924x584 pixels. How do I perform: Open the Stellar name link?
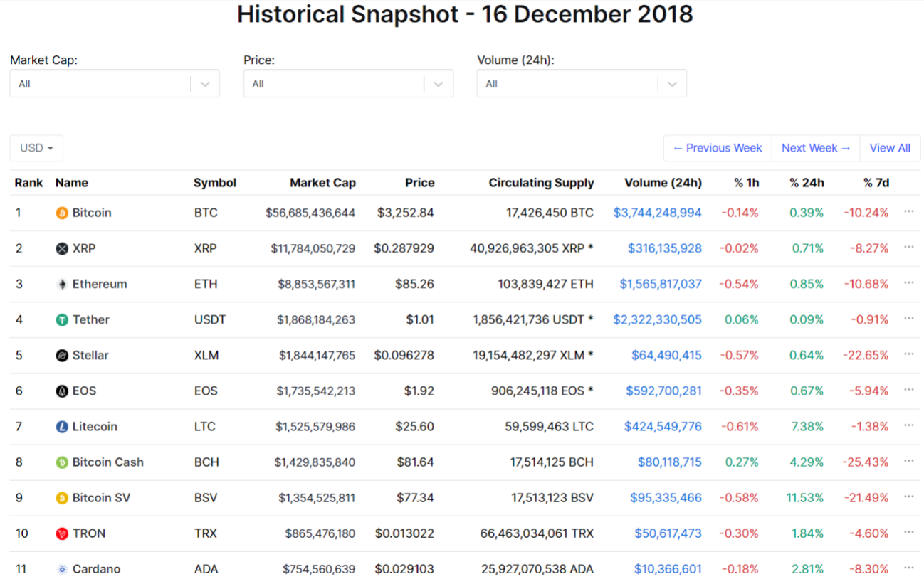coord(90,355)
